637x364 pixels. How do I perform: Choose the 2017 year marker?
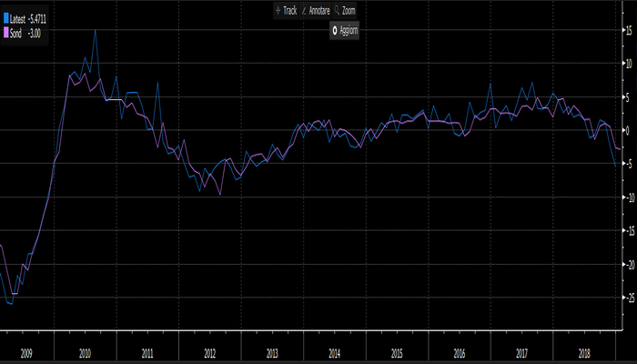pyautogui.click(x=521, y=349)
